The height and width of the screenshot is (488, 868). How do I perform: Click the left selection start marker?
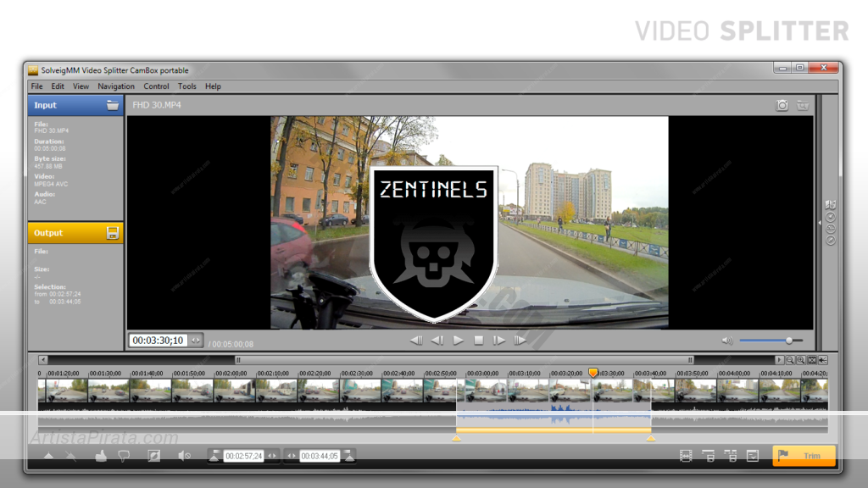(456, 438)
